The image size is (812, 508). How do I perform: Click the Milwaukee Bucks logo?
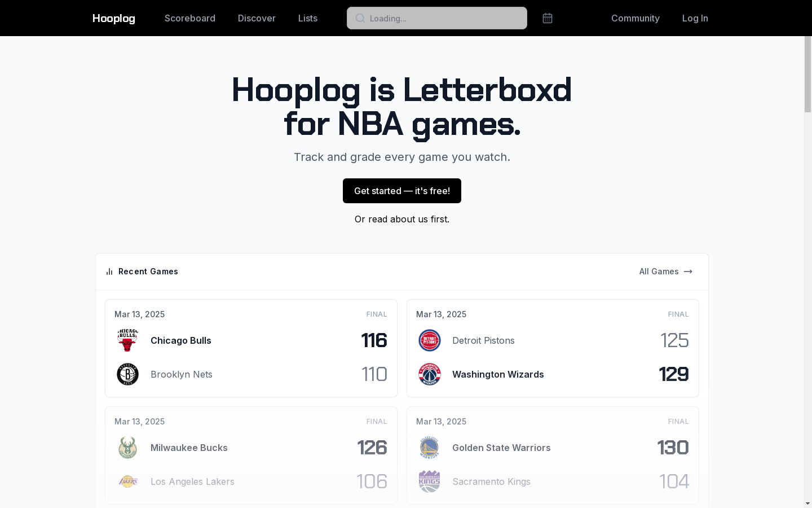click(x=127, y=448)
